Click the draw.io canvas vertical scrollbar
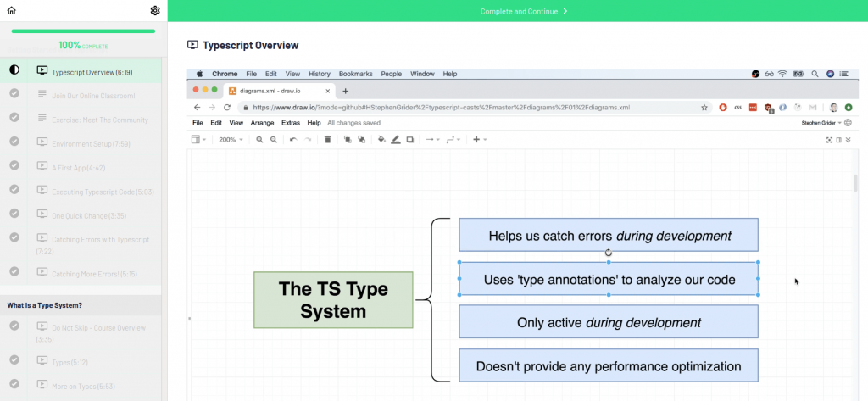The width and height of the screenshot is (868, 401). click(855, 183)
